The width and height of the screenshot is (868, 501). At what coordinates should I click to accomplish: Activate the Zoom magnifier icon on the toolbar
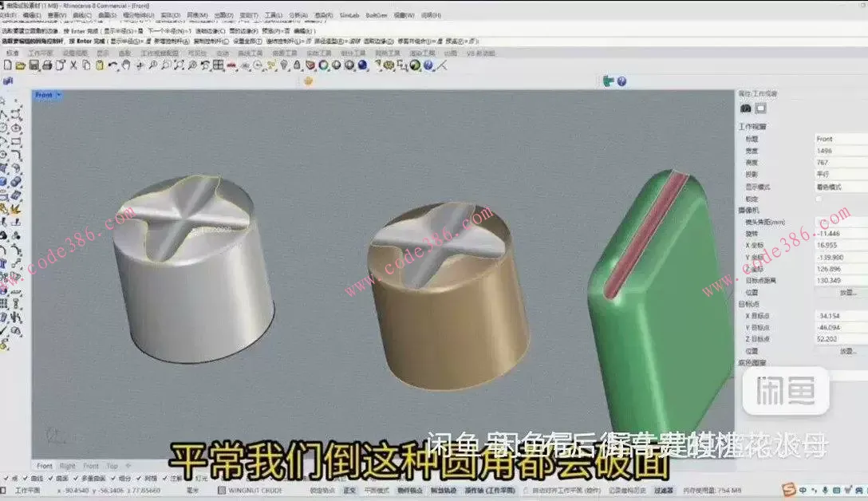click(154, 65)
